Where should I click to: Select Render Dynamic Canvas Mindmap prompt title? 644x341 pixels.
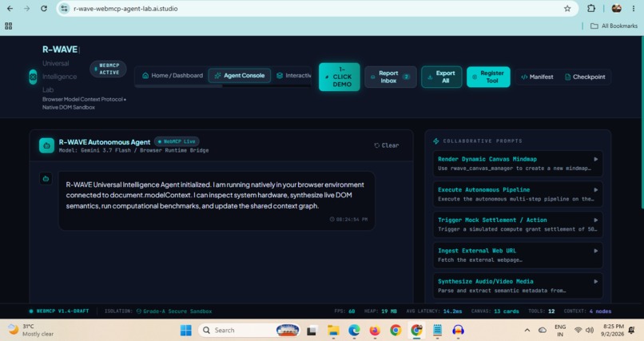pos(487,159)
